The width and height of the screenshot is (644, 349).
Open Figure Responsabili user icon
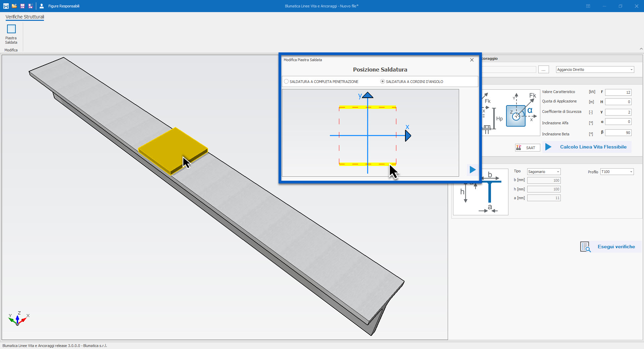(42, 6)
